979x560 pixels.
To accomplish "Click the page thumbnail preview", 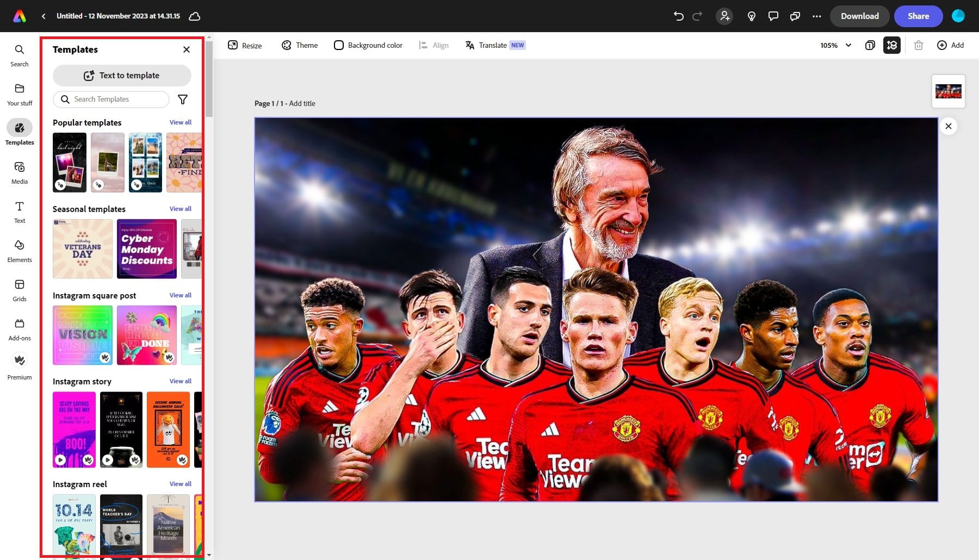I will point(948,91).
